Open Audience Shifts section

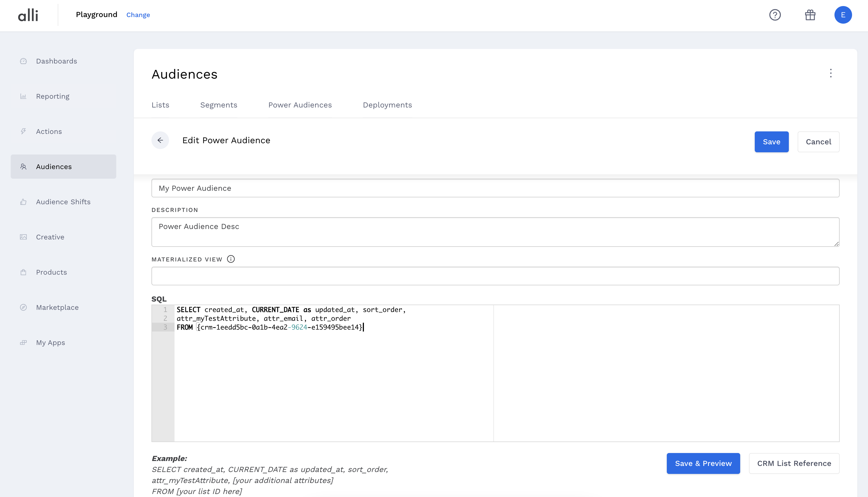[63, 202]
